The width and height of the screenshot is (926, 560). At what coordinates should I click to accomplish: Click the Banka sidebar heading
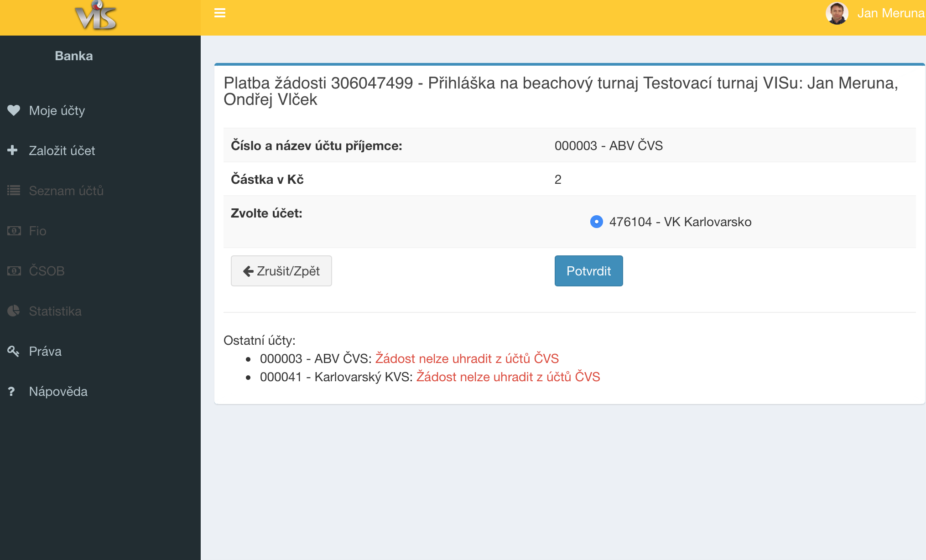[74, 56]
